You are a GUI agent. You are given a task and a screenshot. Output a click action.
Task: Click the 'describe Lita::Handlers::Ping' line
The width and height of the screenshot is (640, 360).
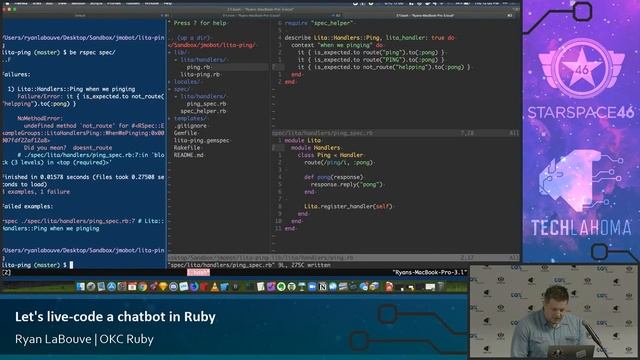click(x=370, y=38)
